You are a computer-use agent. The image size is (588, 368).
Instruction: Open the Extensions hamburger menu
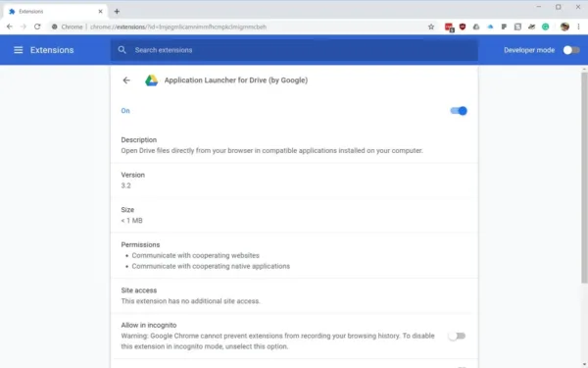pyautogui.click(x=18, y=50)
